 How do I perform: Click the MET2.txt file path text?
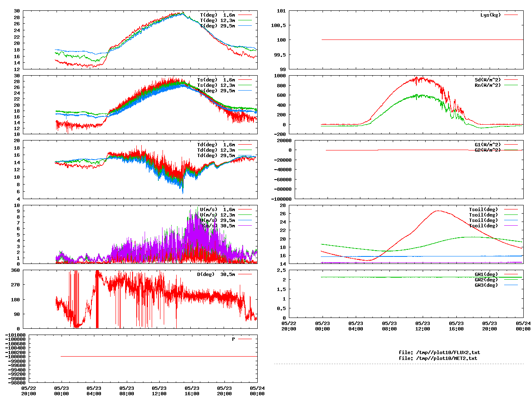[438, 358]
